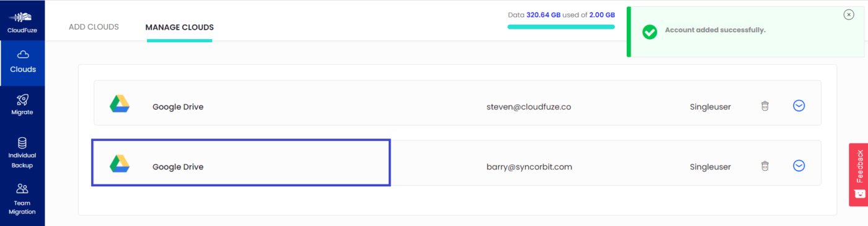Screen dimensions: 868x226
Task: Open Individual Backup in sidebar
Action: (22, 152)
